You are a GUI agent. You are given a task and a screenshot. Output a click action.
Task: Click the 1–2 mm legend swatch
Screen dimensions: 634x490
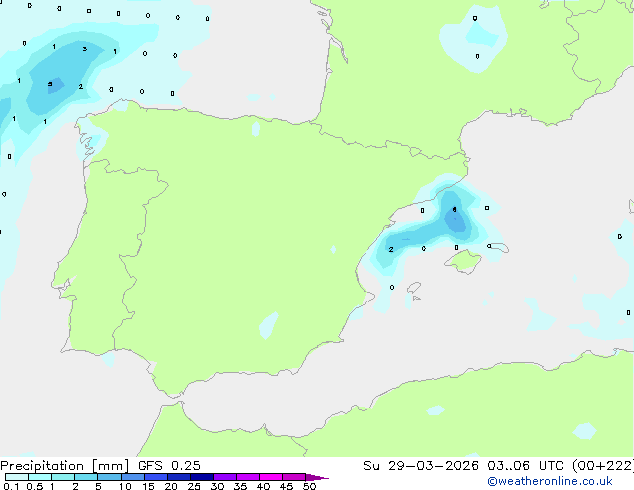click(63, 477)
